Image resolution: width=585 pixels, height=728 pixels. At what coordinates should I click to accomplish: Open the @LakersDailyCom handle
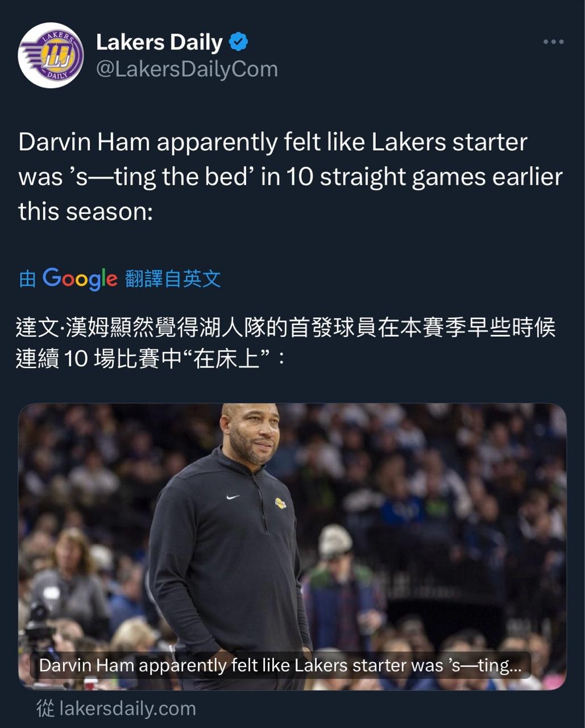[x=187, y=69]
